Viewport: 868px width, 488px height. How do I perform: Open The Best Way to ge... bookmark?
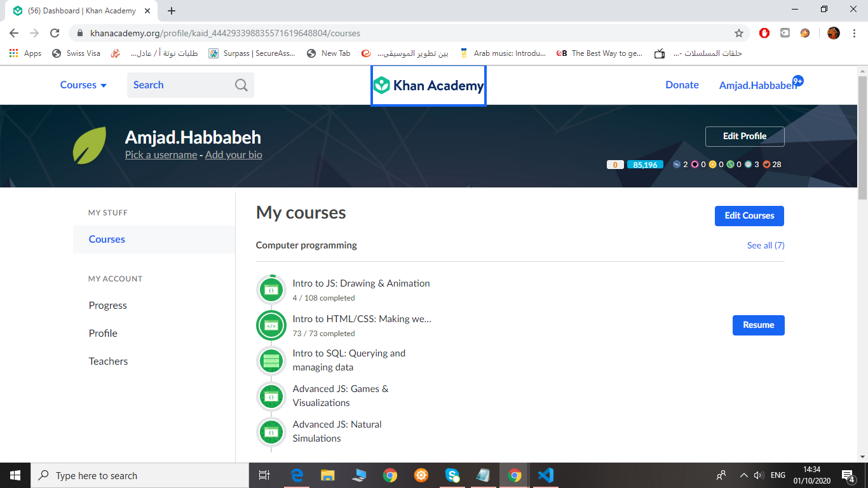point(600,53)
